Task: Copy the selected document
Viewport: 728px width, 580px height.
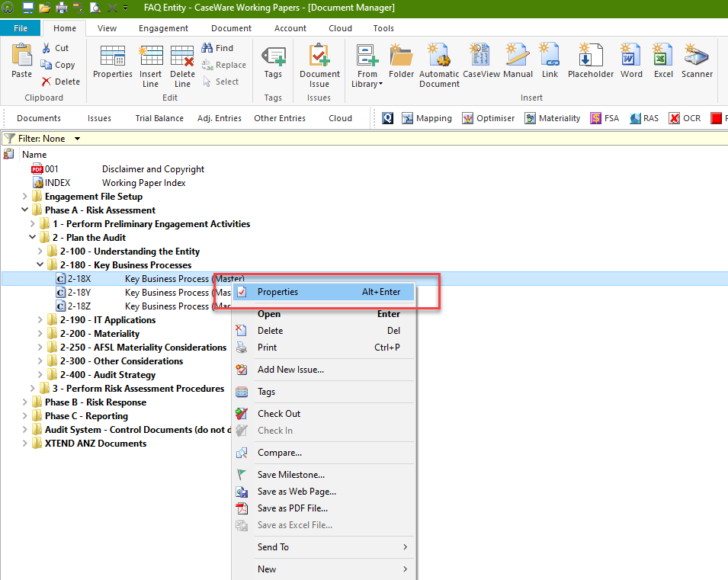Action: pyautogui.click(x=58, y=65)
